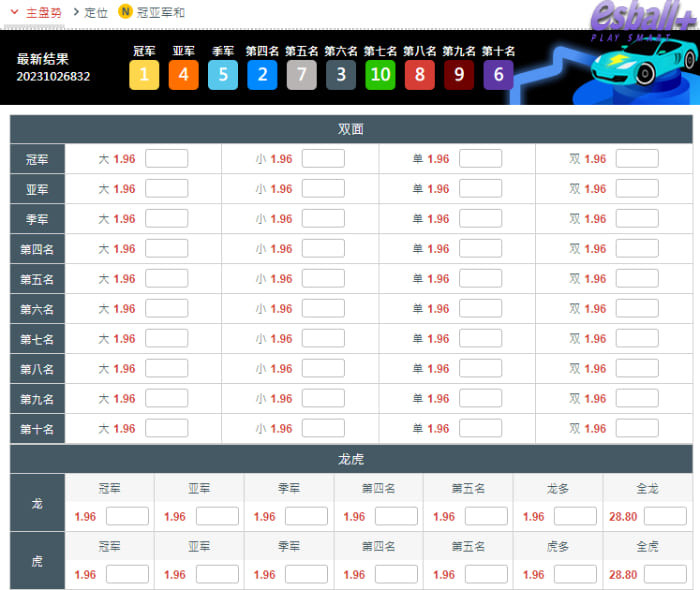The height and width of the screenshot is (590, 700).
Task: Click the 第五名 row label in 双面
Action: 38,279
